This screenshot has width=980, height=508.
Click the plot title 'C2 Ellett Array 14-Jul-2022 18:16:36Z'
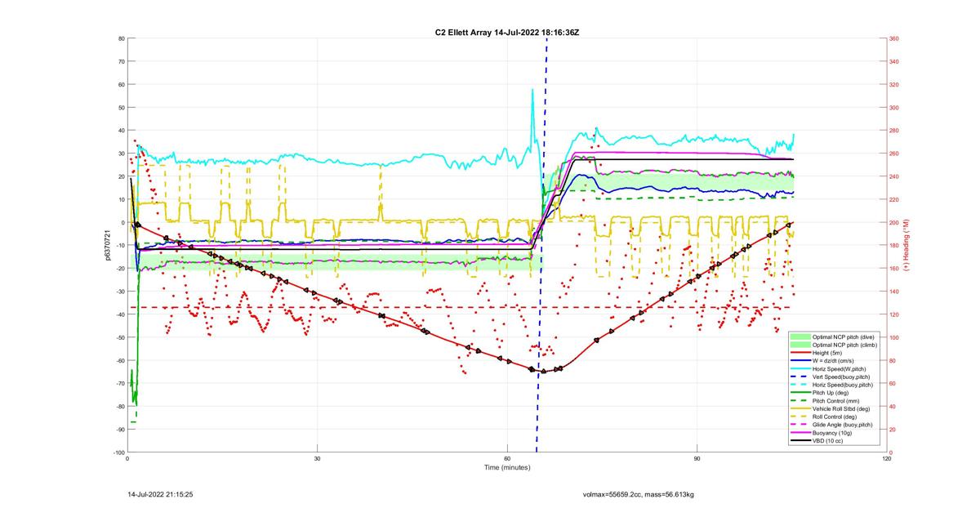click(x=507, y=32)
